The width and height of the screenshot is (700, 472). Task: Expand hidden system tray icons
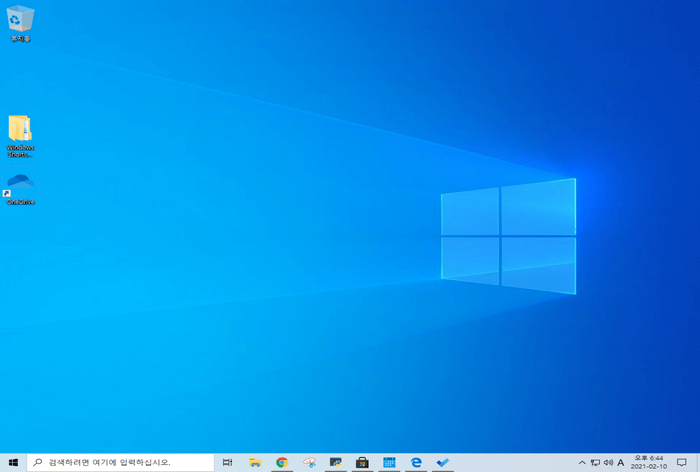[582, 463]
